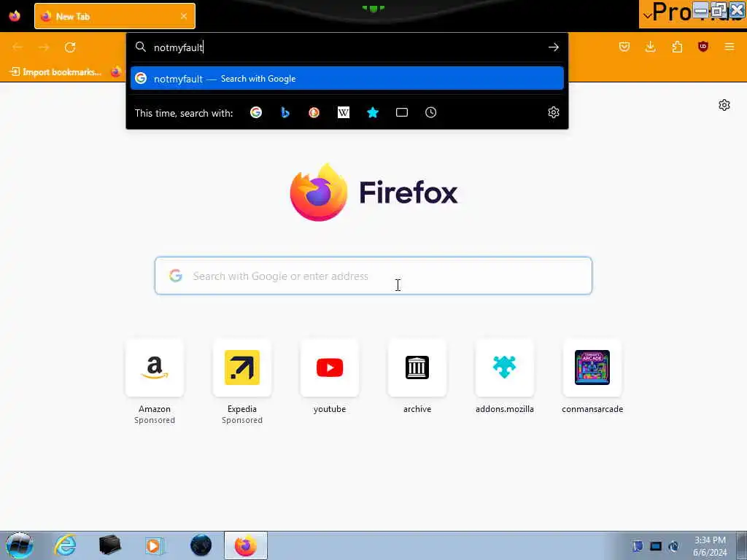This screenshot has height=560, width=747.
Task: Click the network monitor tray icon
Action: pos(656,546)
